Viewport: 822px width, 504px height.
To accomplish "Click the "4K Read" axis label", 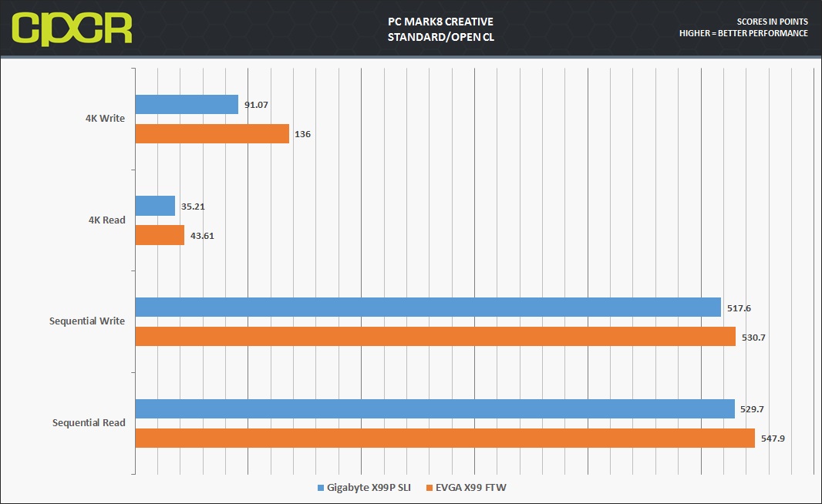I will pos(107,220).
